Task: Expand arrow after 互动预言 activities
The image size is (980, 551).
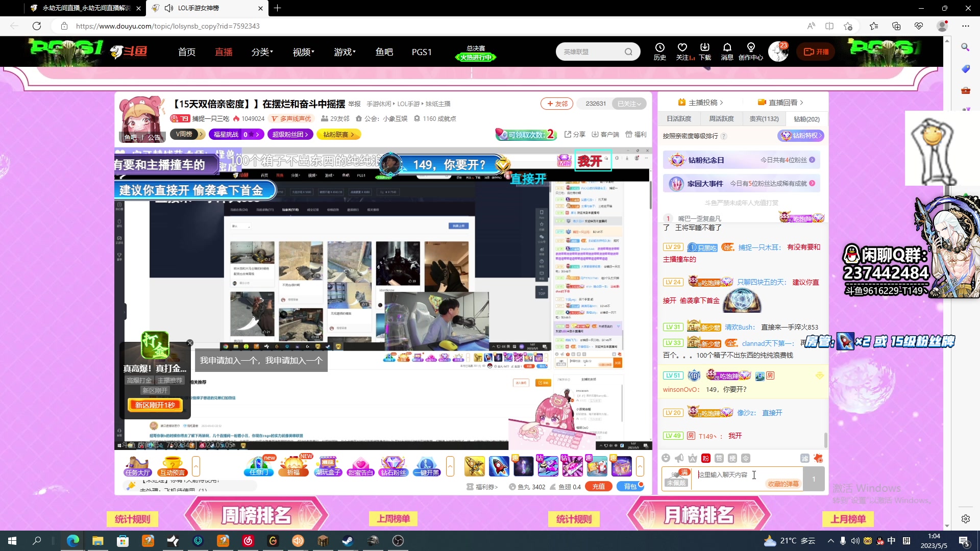Action: tap(196, 466)
